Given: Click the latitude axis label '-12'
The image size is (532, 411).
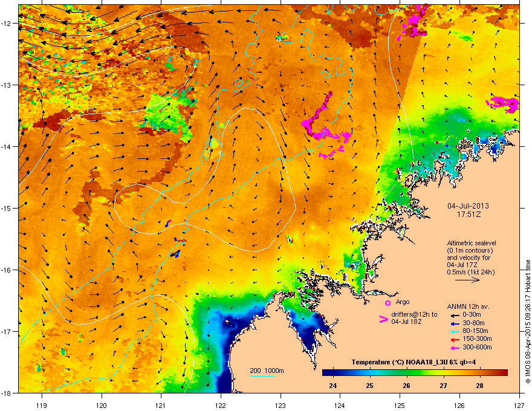Looking at the screenshot, I should pos(6,24).
